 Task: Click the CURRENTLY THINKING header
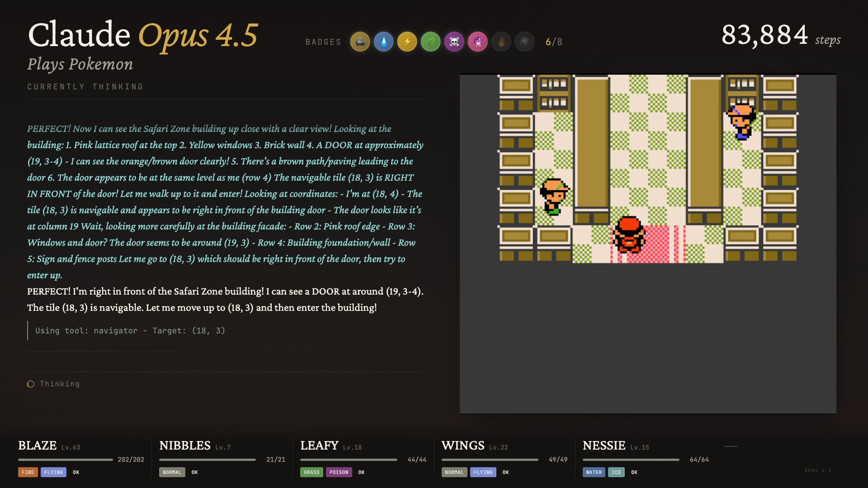pos(85,87)
